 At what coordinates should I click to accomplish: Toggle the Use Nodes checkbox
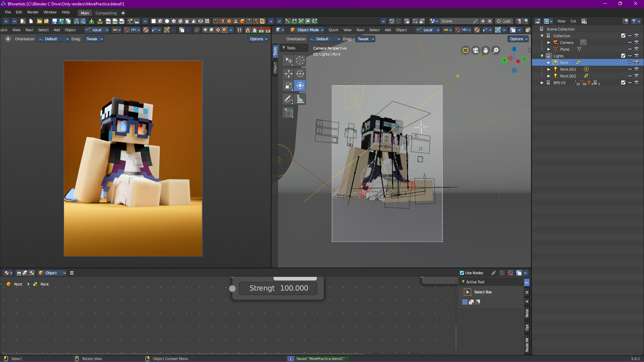point(462,273)
